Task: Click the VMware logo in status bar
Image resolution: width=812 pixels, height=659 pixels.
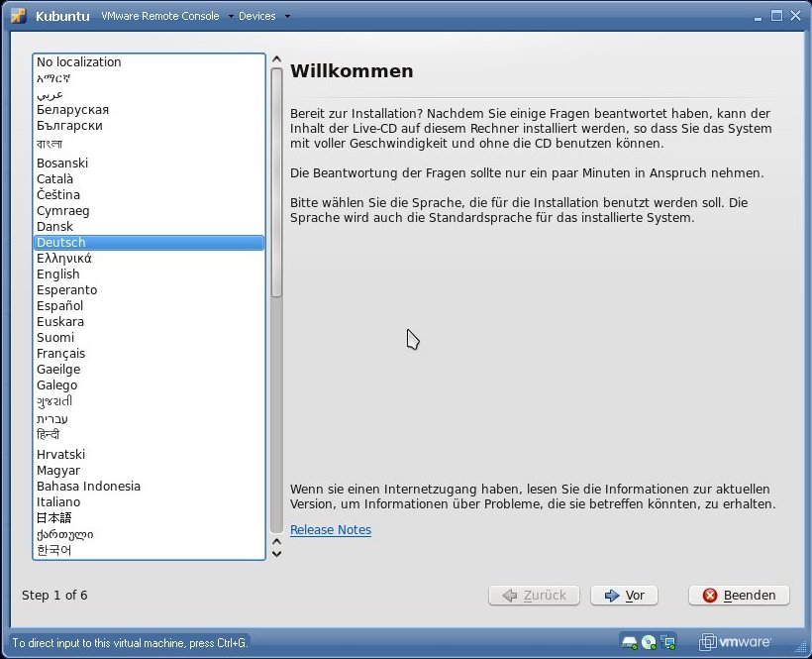Action: (x=735, y=642)
